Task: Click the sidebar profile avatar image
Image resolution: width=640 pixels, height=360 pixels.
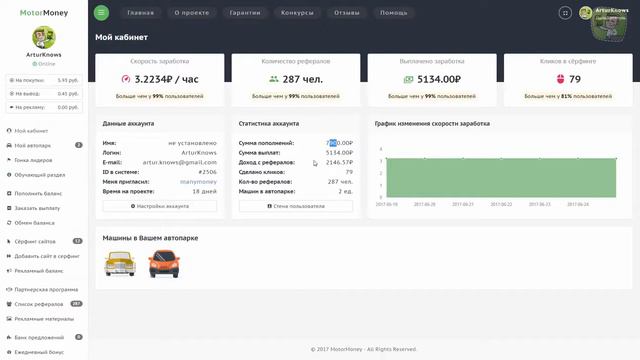Action: pos(44,38)
